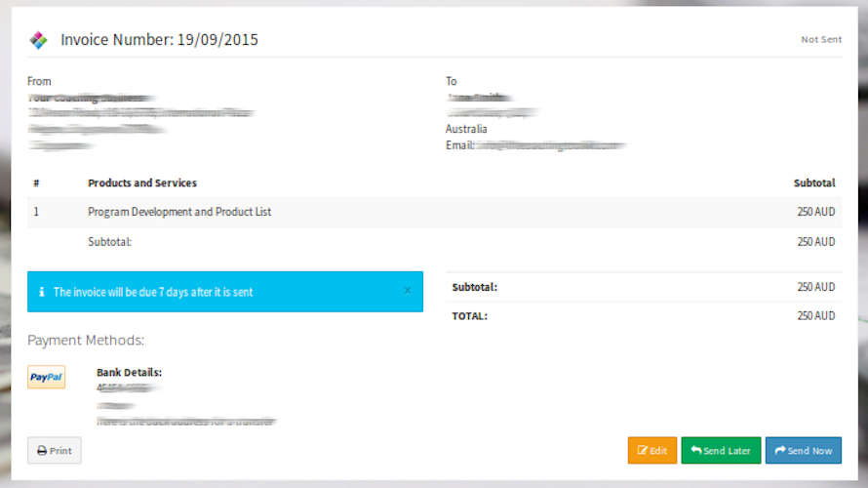
Task: Click the # column header
Action: [x=36, y=183]
